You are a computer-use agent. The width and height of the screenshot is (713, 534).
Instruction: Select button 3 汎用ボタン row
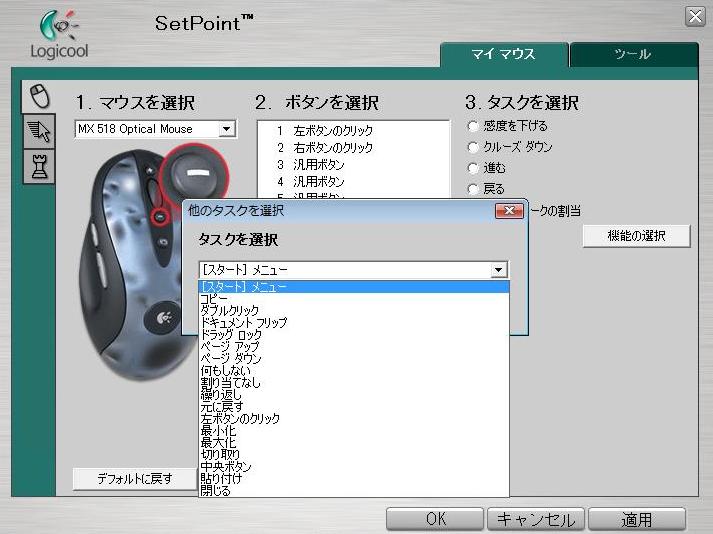point(354,165)
